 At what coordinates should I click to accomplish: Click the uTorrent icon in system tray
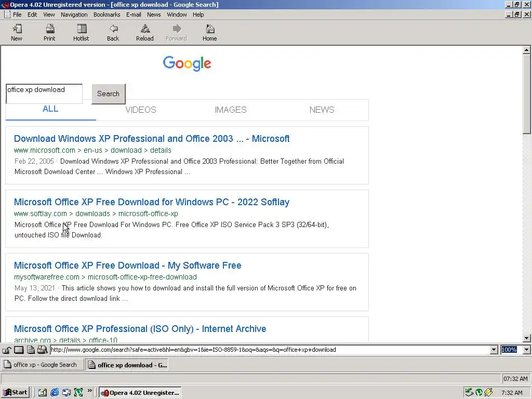point(478,393)
